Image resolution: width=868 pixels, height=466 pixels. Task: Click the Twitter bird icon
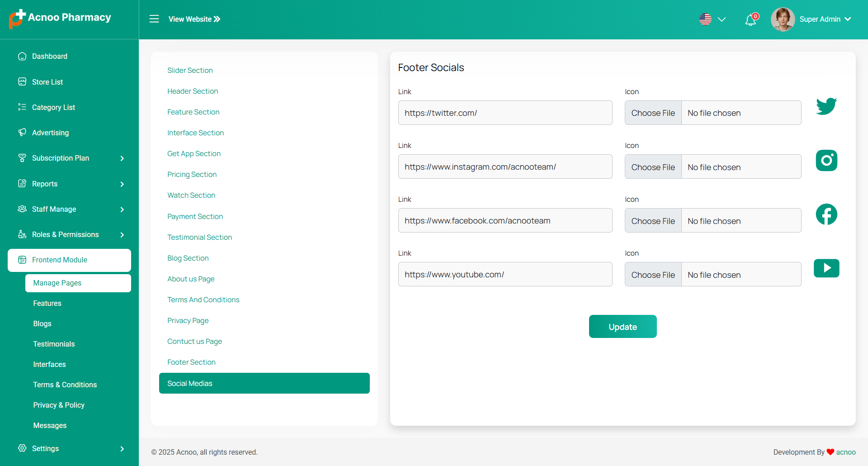[x=826, y=106]
